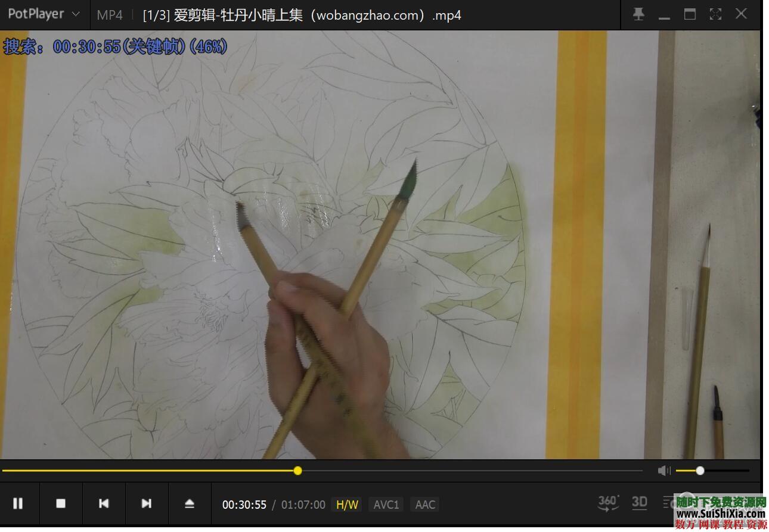The width and height of the screenshot is (769, 532).
Task: Click the AVC1 video codec indicator
Action: pyautogui.click(x=386, y=504)
